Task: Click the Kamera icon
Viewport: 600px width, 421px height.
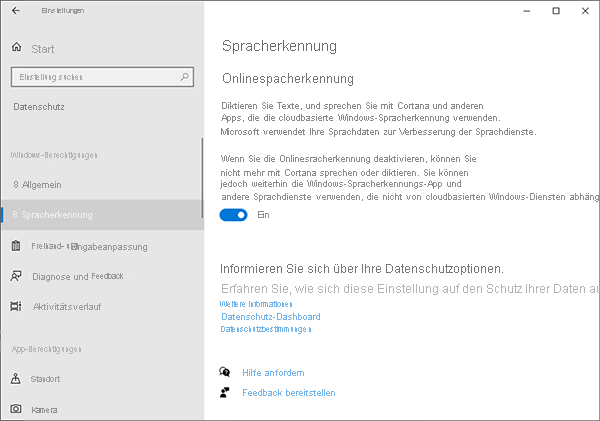Action: (x=16, y=410)
